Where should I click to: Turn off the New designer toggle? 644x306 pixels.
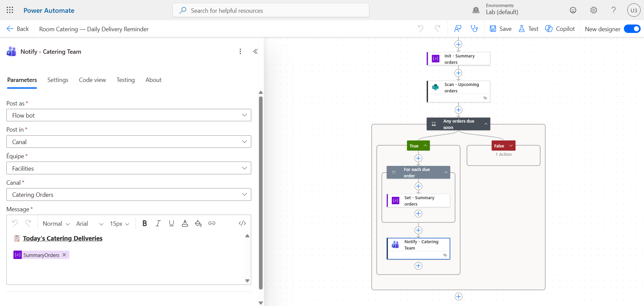[x=632, y=29]
